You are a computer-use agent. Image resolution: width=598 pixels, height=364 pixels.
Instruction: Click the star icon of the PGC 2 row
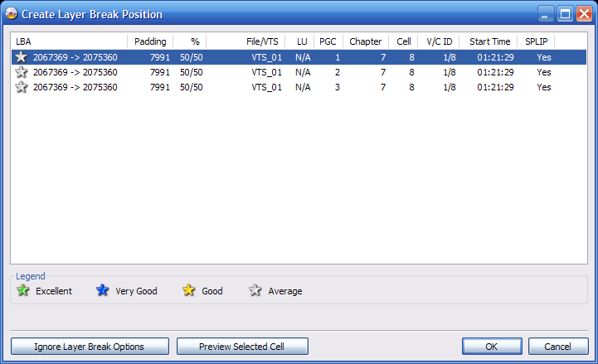(22, 72)
